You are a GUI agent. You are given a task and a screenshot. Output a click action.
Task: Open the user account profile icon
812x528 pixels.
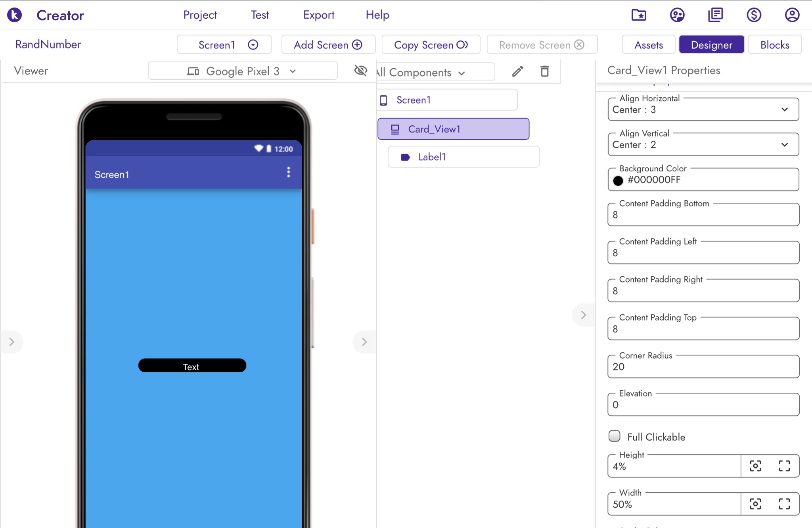pyautogui.click(x=792, y=15)
